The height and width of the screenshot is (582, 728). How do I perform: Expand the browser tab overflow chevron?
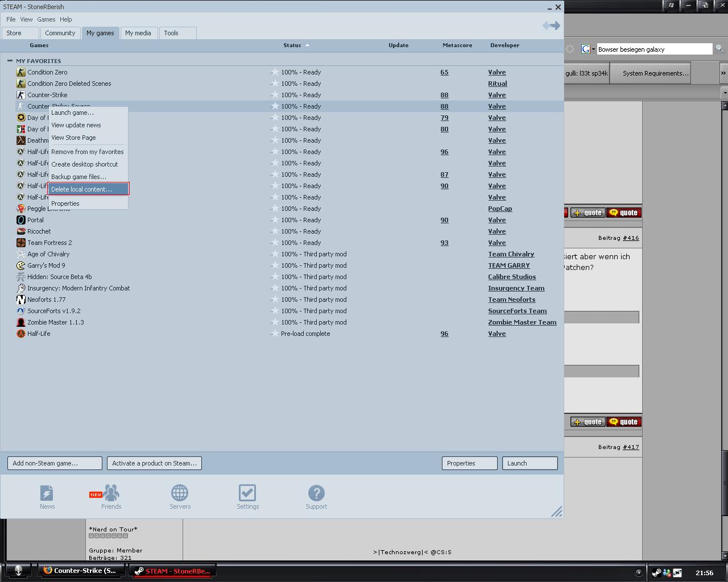click(723, 73)
